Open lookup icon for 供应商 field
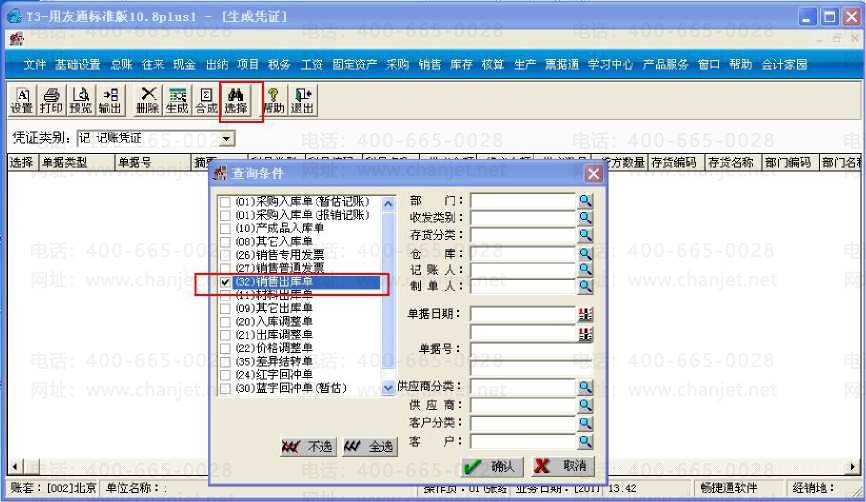Viewport: 866px width, 502px height. click(585, 405)
